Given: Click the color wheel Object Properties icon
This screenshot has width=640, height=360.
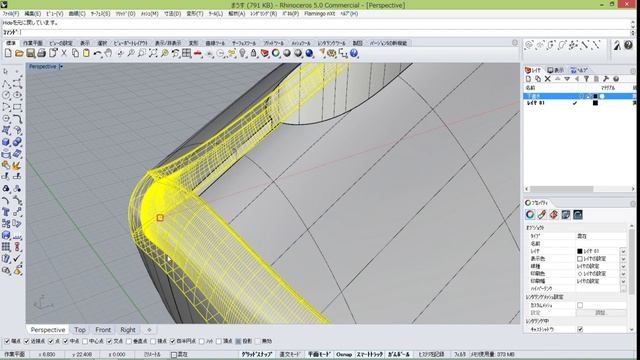Looking at the screenshot, I should 276,53.
